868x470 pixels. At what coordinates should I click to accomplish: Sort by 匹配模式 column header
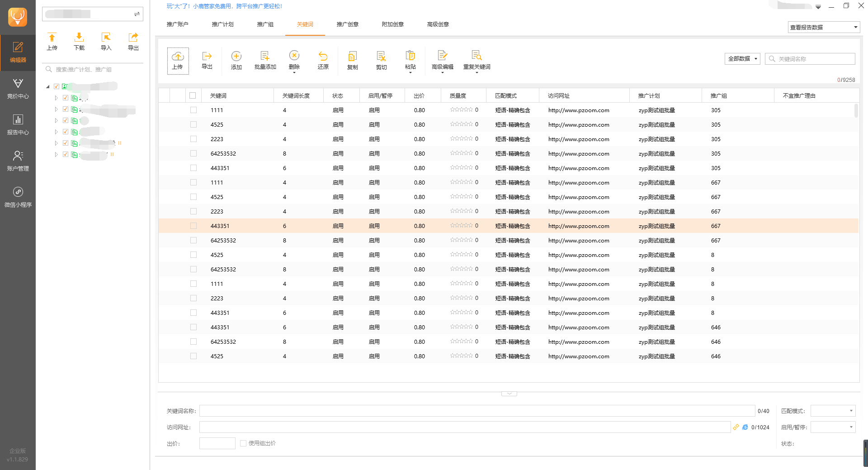tap(513, 95)
